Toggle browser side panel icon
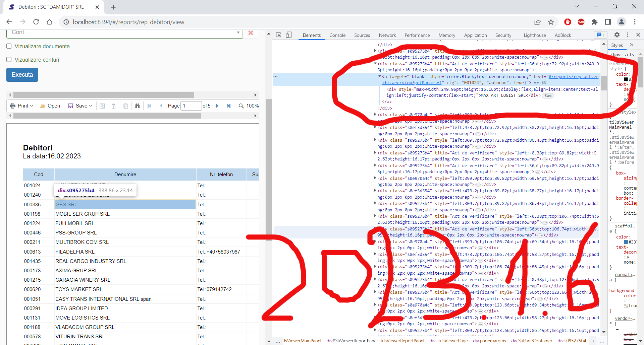The image size is (644, 345). click(x=608, y=22)
